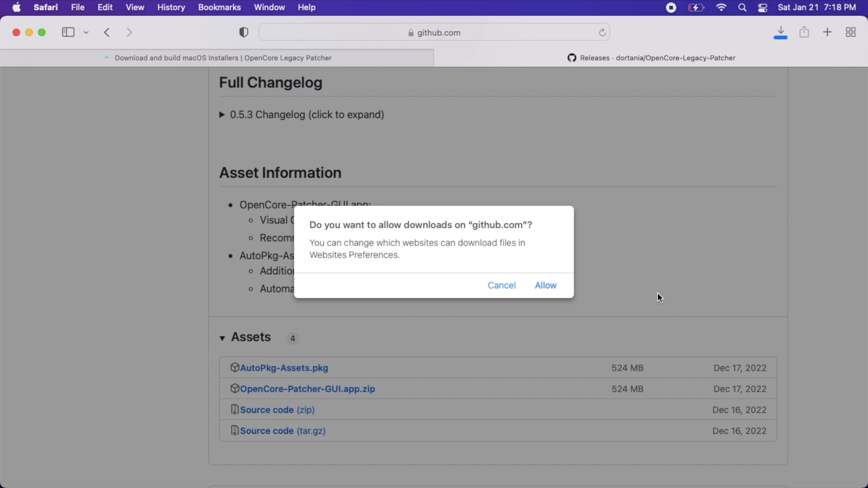Download Source code (zip)
Image resolution: width=868 pixels, height=488 pixels.
point(277,410)
